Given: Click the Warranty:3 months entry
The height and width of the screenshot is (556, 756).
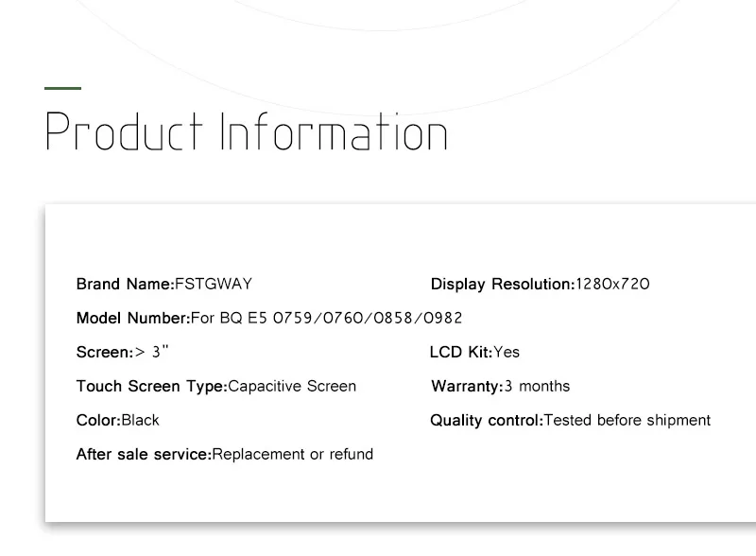Looking at the screenshot, I should click(x=501, y=386).
